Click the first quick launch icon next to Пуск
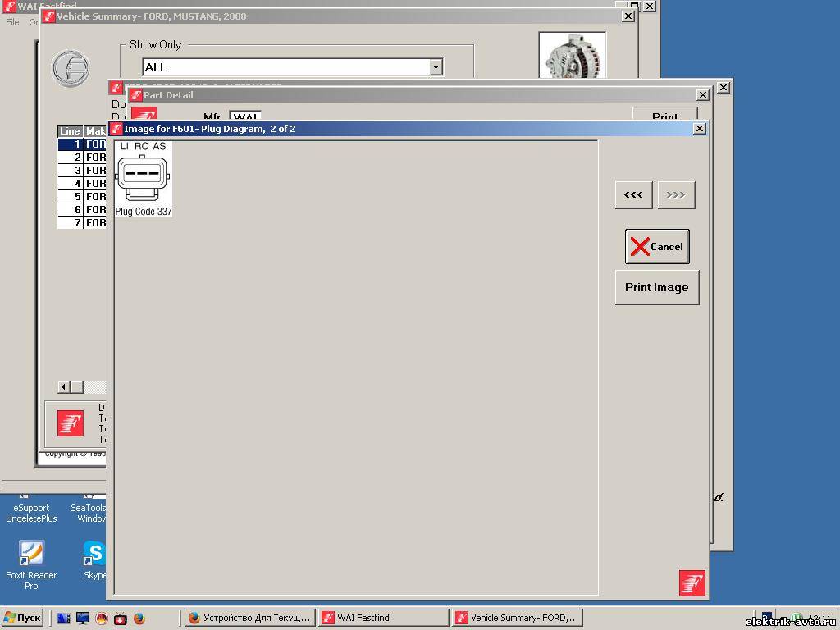This screenshot has height=630, width=840. [x=64, y=619]
